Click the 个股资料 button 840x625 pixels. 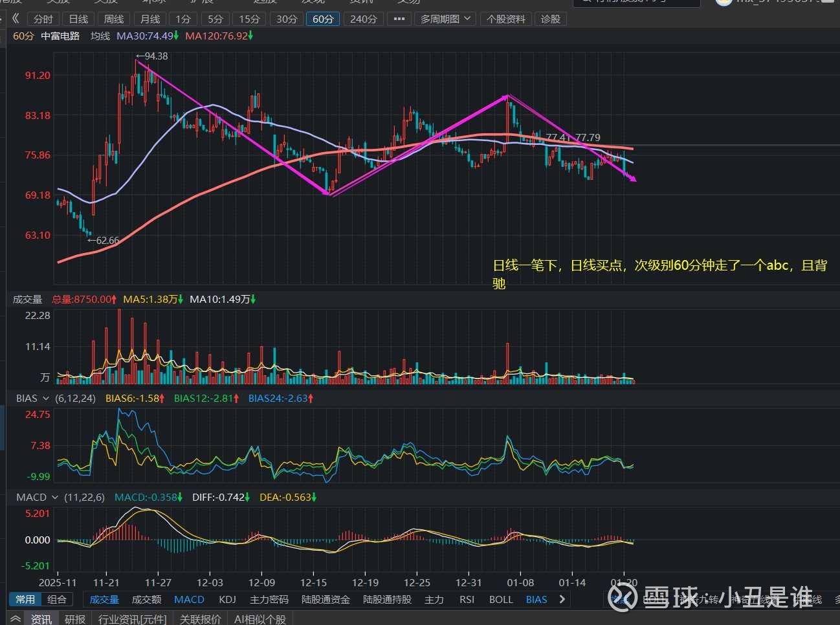coord(506,19)
